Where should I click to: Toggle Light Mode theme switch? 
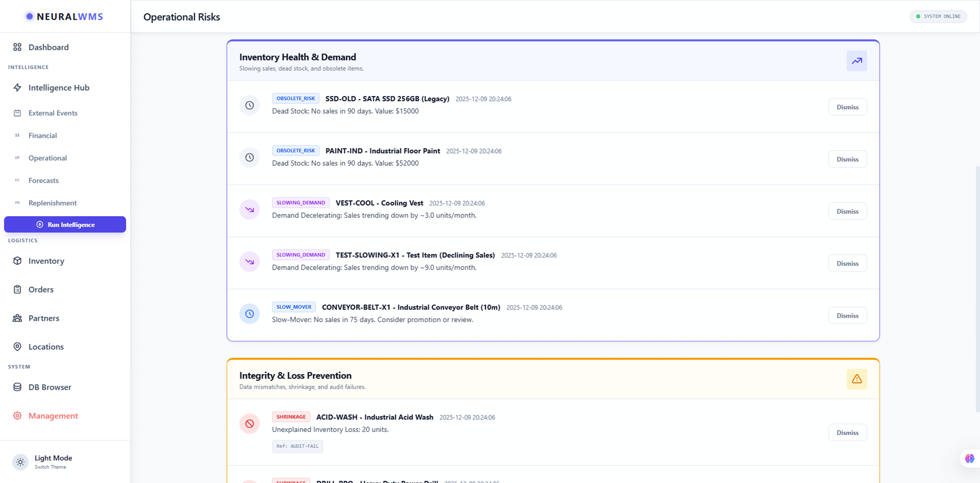[x=21, y=462]
